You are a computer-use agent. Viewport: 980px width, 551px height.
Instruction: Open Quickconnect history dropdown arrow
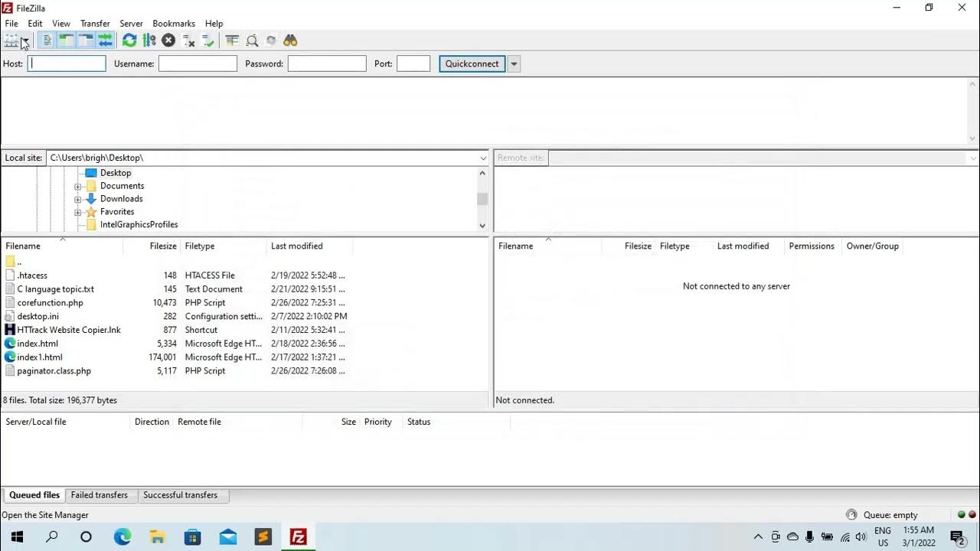click(514, 64)
